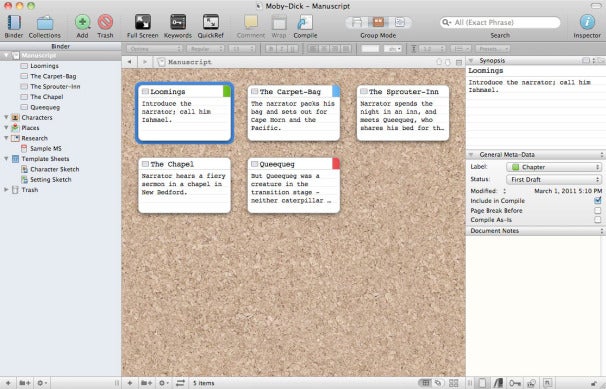Toggle the Binder toolbar icon
This screenshot has height=389, width=606.
click(x=14, y=23)
